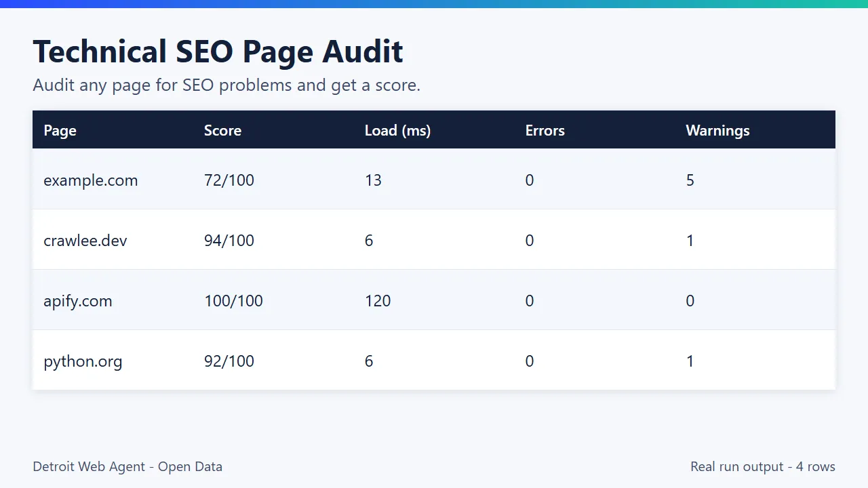
Task: Click the apify.com page cell
Action: (78, 301)
